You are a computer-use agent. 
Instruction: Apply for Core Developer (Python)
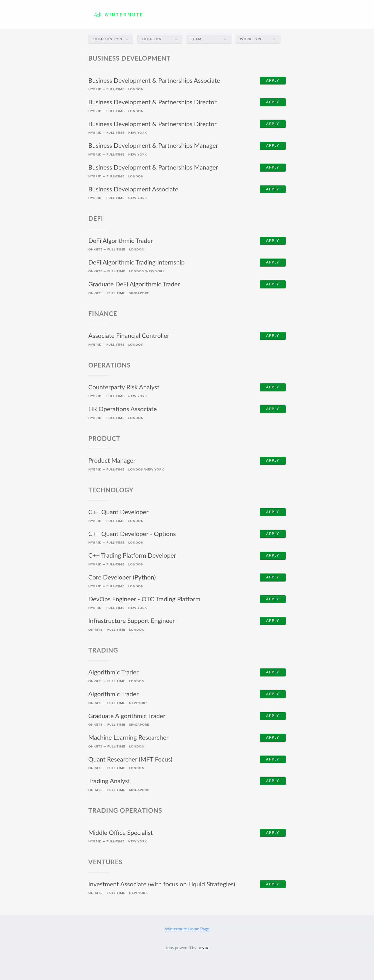(x=272, y=577)
